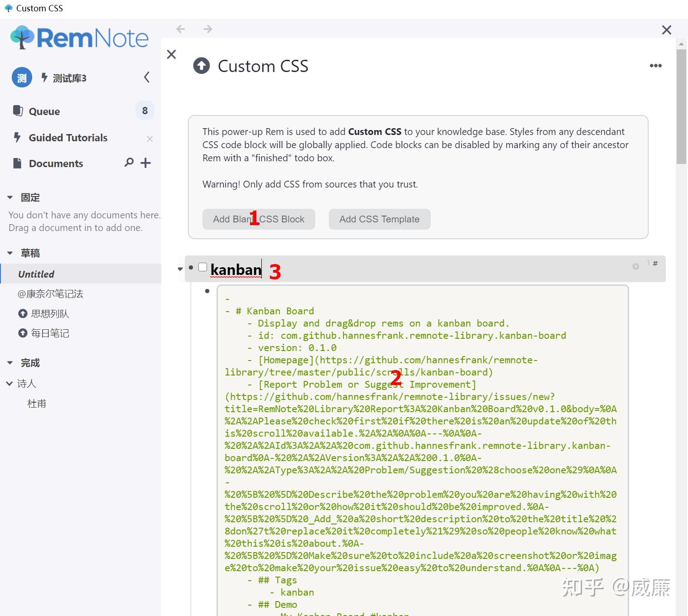Viewport: 688px width, 616px height.
Task: Create a new document with the plus icon
Action: pos(145,163)
